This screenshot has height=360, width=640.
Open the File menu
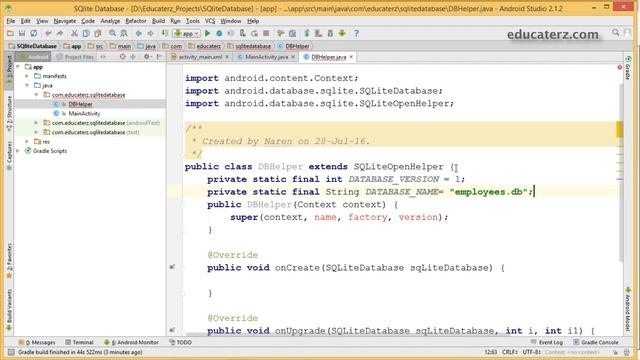pos(11,21)
